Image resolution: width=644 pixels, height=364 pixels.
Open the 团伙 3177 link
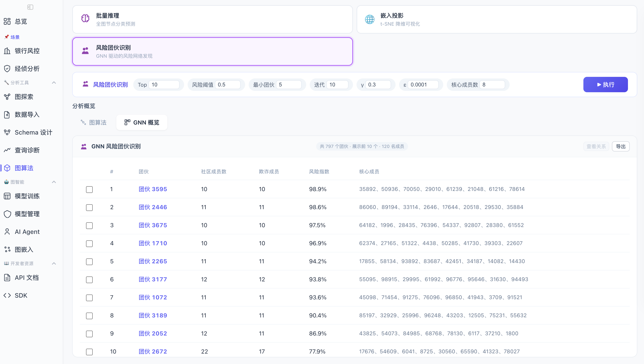pyautogui.click(x=153, y=279)
